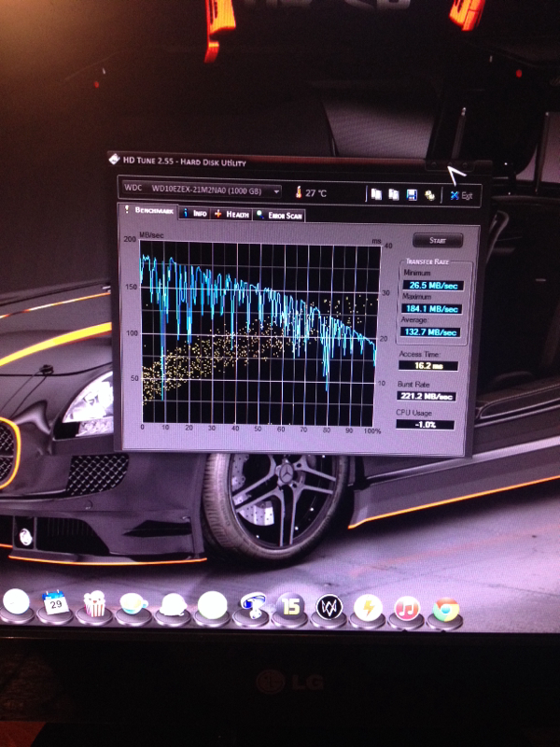
Task: Open the Health tab
Action: pos(231,214)
